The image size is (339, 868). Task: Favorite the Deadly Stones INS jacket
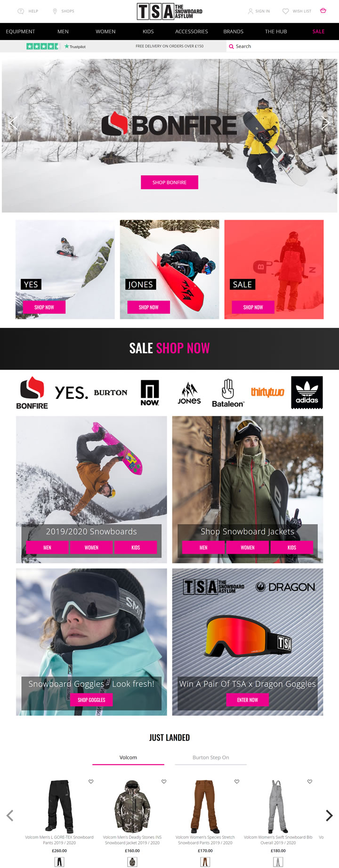pyautogui.click(x=164, y=781)
